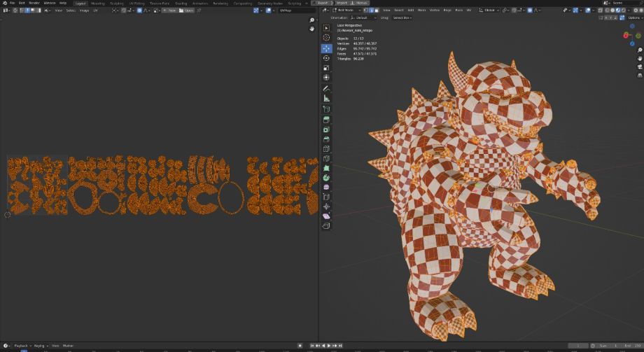Toggle UV sync selection in UV editor
Screen dimensions: 644x352
pos(15,10)
